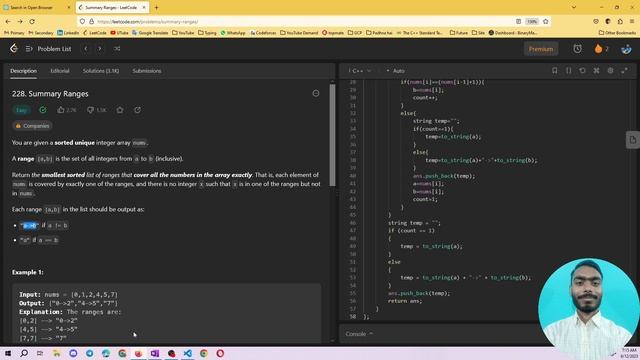This screenshot has height=360, width=640.
Task: Click the Easy difficulty badge
Action: pos(21,110)
